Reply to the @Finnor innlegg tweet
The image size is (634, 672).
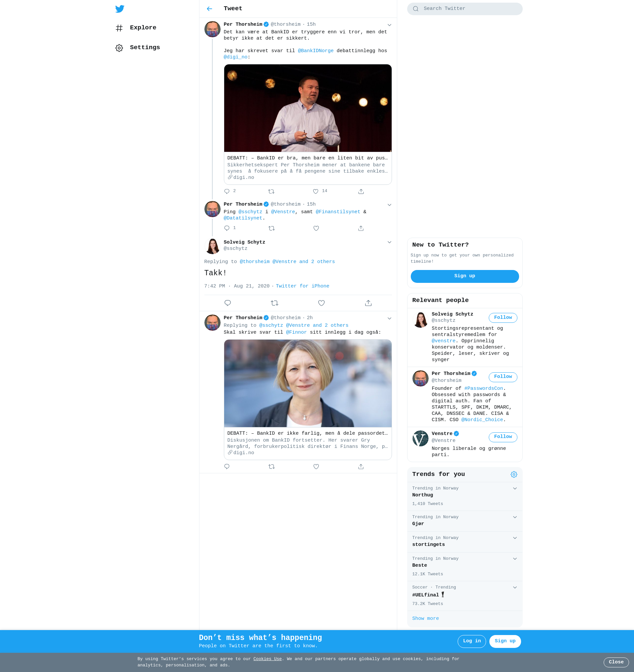coord(227,466)
